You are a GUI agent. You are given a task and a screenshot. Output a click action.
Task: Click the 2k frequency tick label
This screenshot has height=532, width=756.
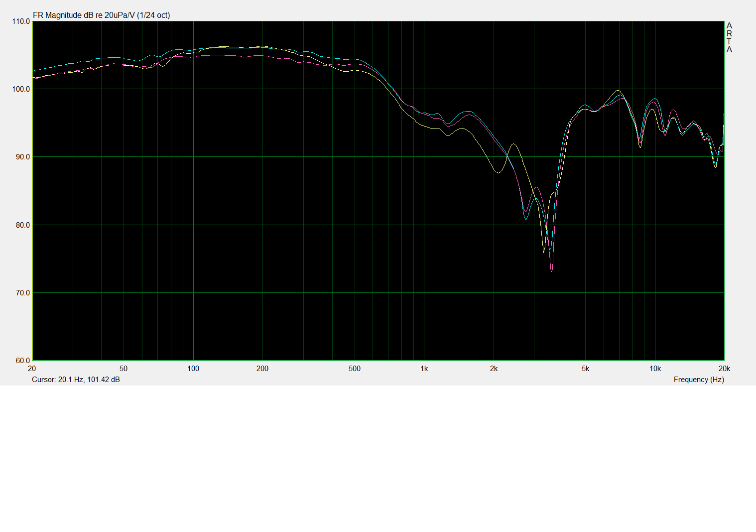pyautogui.click(x=494, y=369)
